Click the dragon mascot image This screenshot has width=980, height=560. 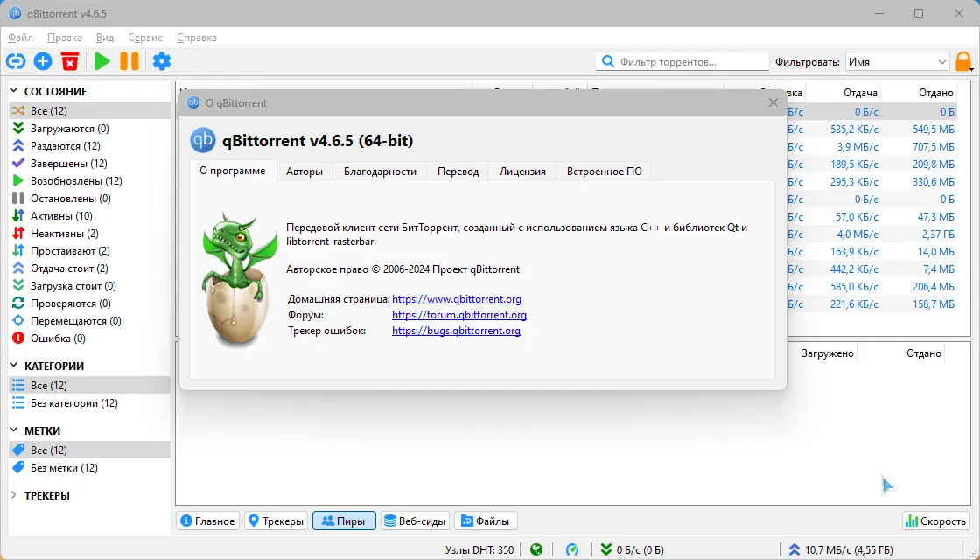238,279
